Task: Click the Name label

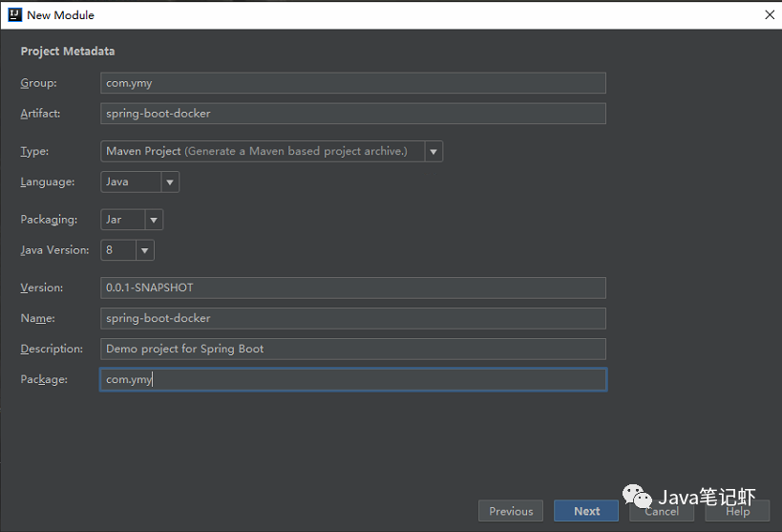Action: click(38, 318)
